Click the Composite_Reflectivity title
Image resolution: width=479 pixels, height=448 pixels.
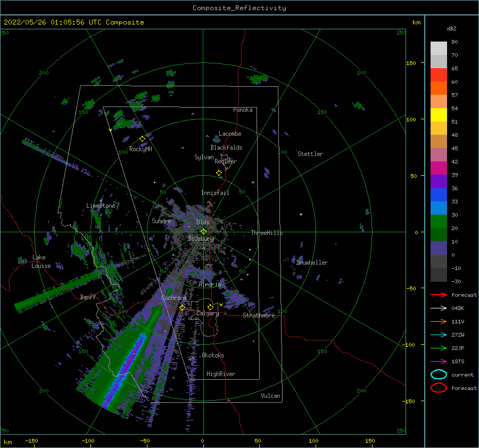(x=240, y=8)
